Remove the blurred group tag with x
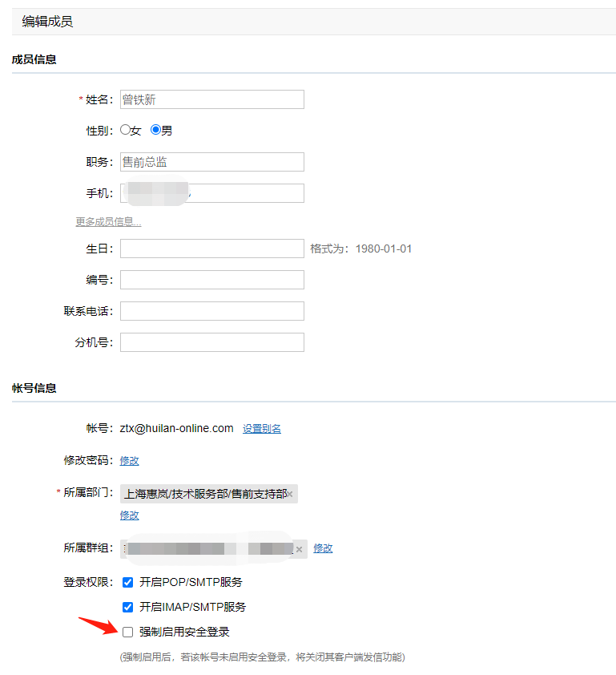 [x=299, y=549]
